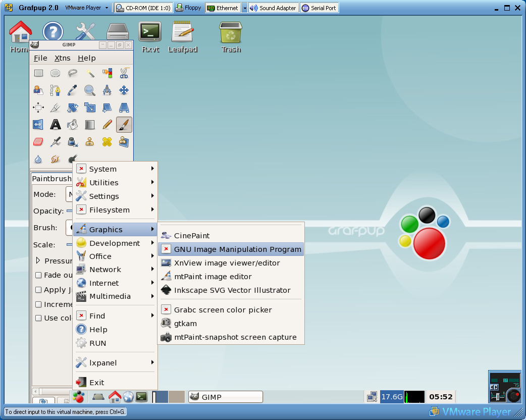Expand the Settings submenu

115,196
